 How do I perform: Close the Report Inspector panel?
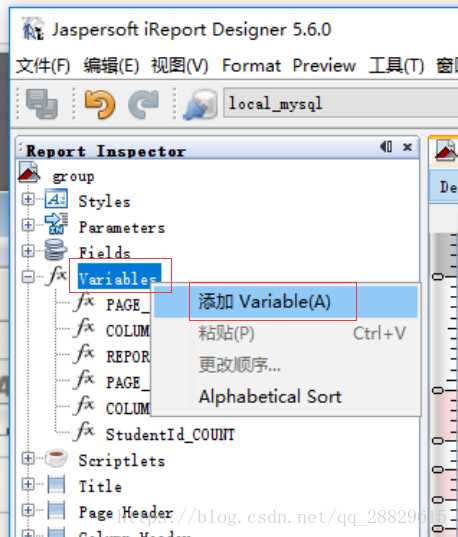pyautogui.click(x=407, y=147)
